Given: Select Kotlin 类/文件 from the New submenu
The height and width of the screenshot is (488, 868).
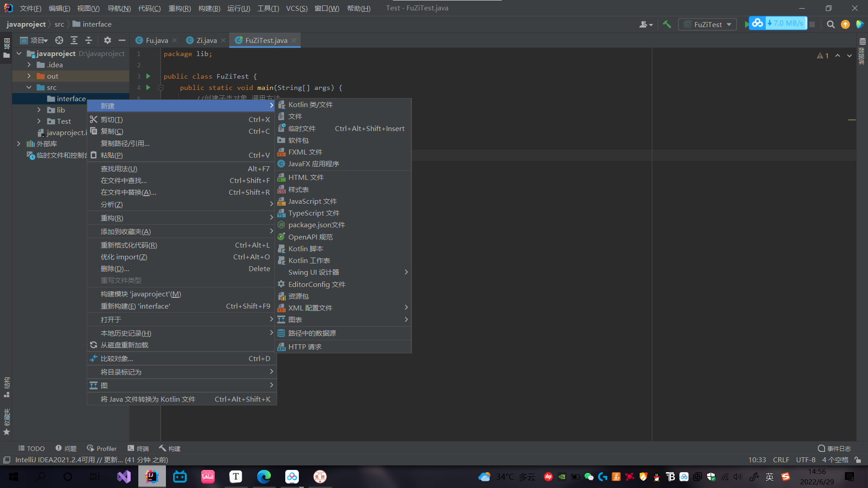Looking at the screenshot, I should (310, 104).
